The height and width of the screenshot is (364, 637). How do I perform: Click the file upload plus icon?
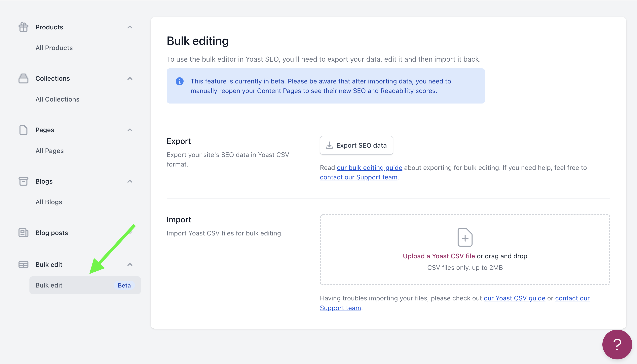(x=465, y=237)
